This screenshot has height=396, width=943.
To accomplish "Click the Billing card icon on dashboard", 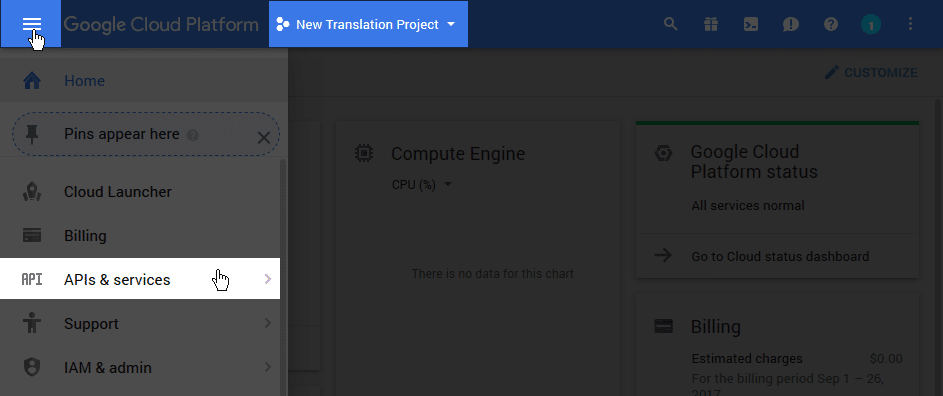I will pyautogui.click(x=663, y=326).
